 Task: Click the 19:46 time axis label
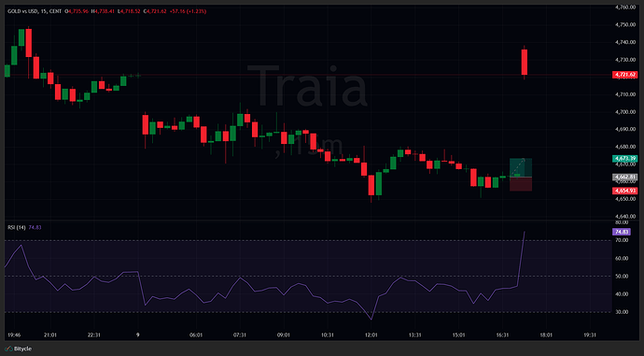point(14,335)
